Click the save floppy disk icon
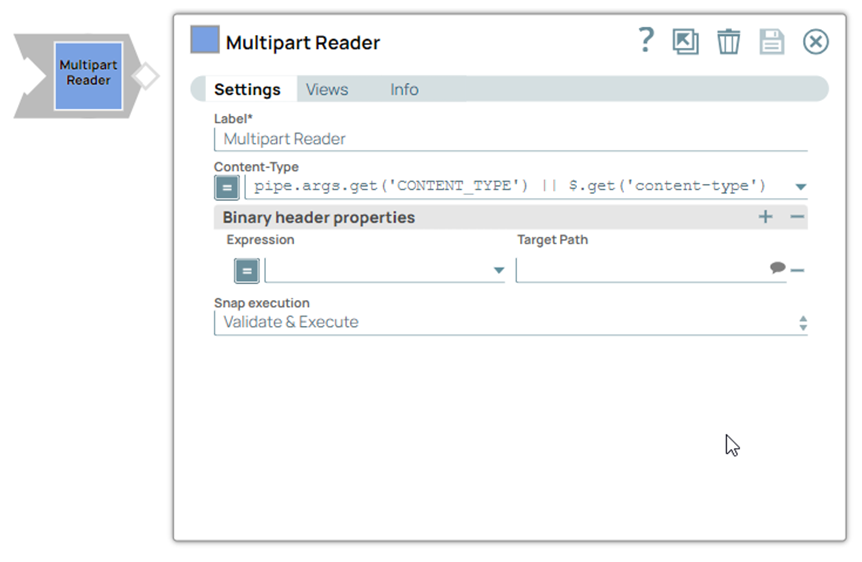Image resolution: width=862 pixels, height=562 pixels. pos(772,42)
